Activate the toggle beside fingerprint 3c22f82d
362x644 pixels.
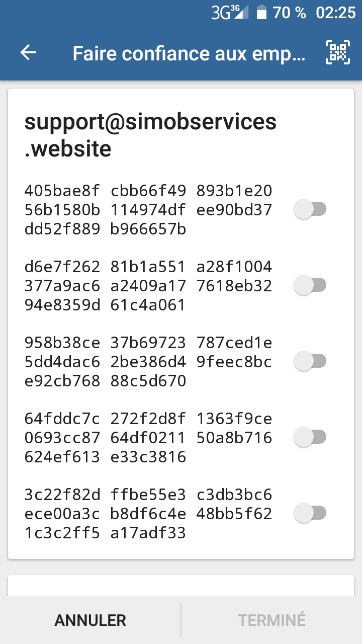tap(310, 513)
